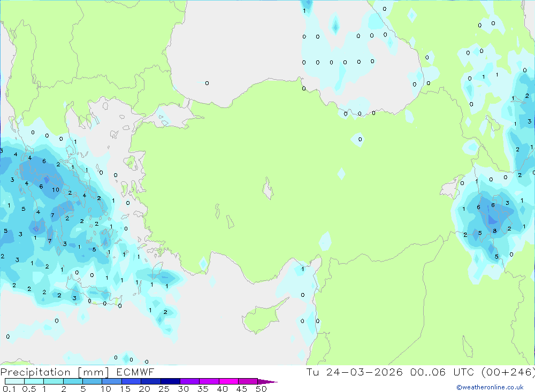Click the '0.5' legend scale label
The image size is (535, 392).
tap(29, 389)
